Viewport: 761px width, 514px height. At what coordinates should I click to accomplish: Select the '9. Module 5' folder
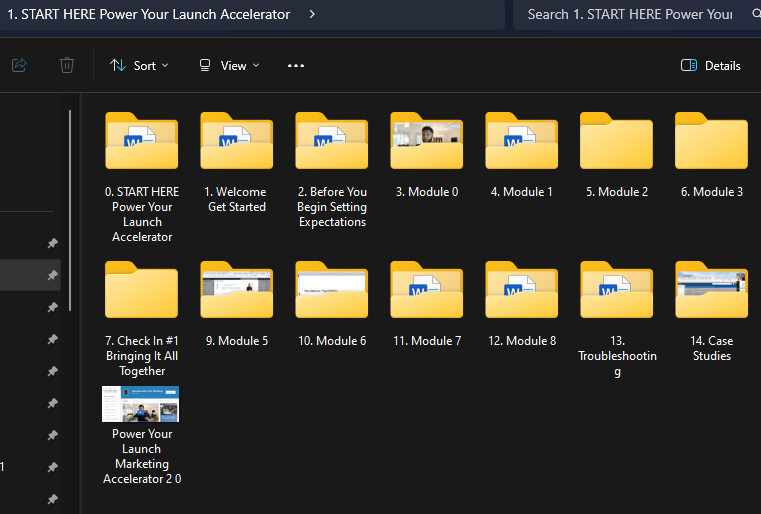[236, 294]
